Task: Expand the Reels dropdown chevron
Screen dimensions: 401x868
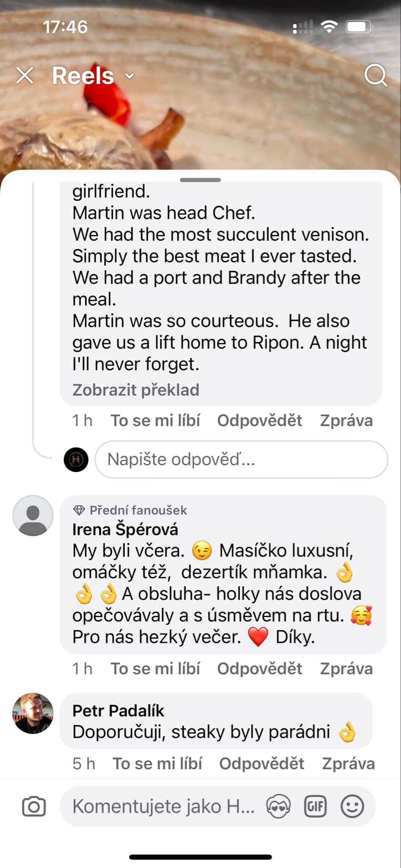Action: (x=130, y=76)
